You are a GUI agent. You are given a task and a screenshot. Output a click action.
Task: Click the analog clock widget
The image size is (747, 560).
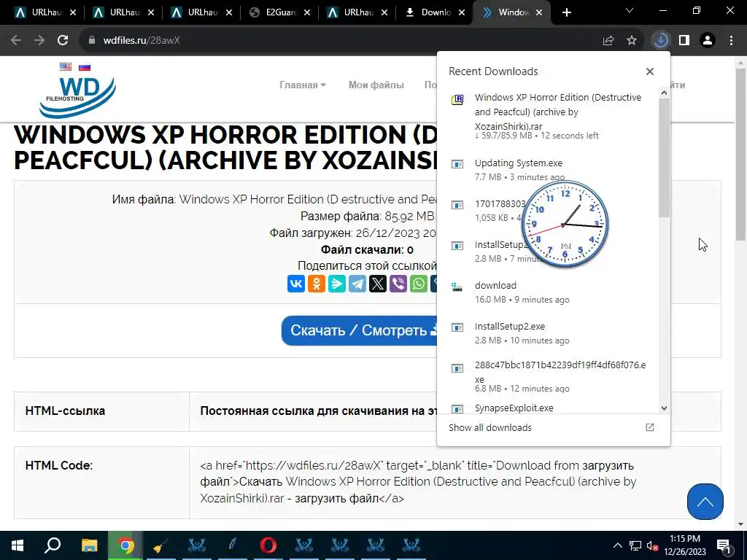(x=565, y=225)
